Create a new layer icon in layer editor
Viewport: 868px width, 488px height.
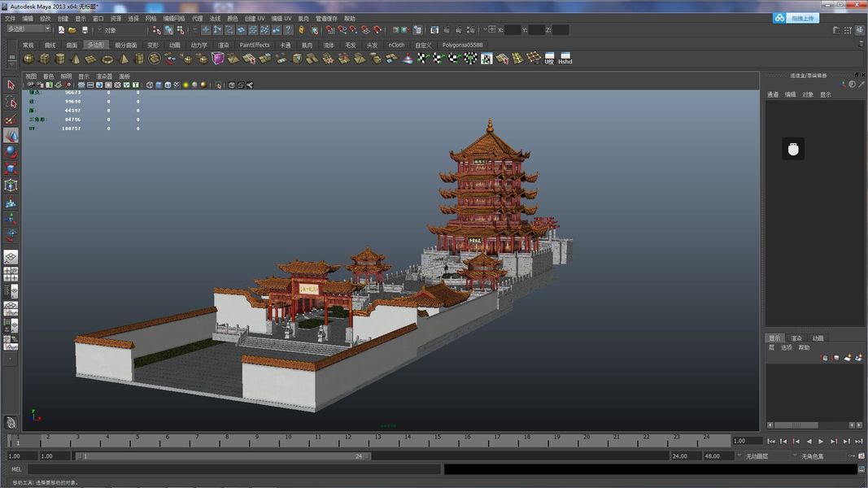pyautogui.click(x=848, y=358)
